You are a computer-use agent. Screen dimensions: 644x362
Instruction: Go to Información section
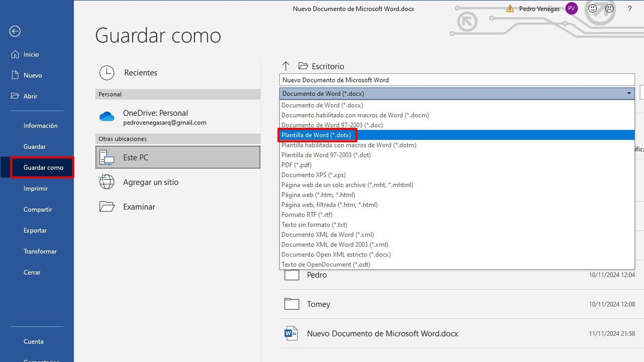(40, 125)
